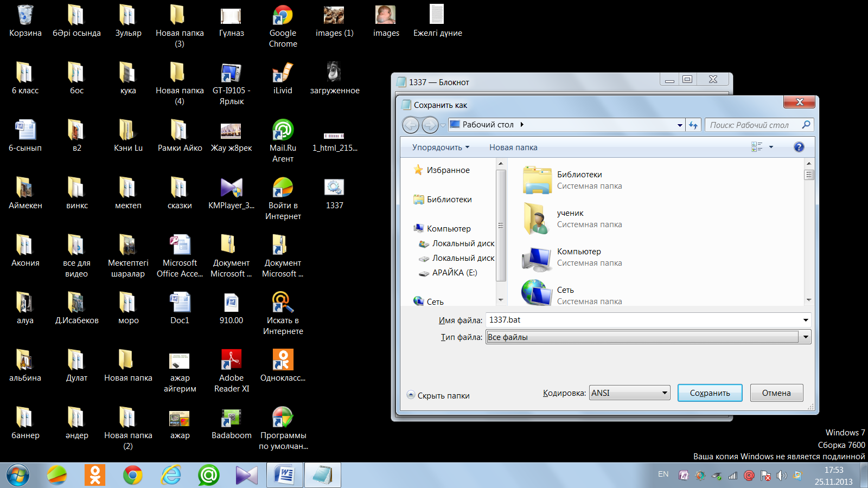The height and width of the screenshot is (488, 868).
Task: Select Избранное in the navigation pane
Action: (x=448, y=170)
